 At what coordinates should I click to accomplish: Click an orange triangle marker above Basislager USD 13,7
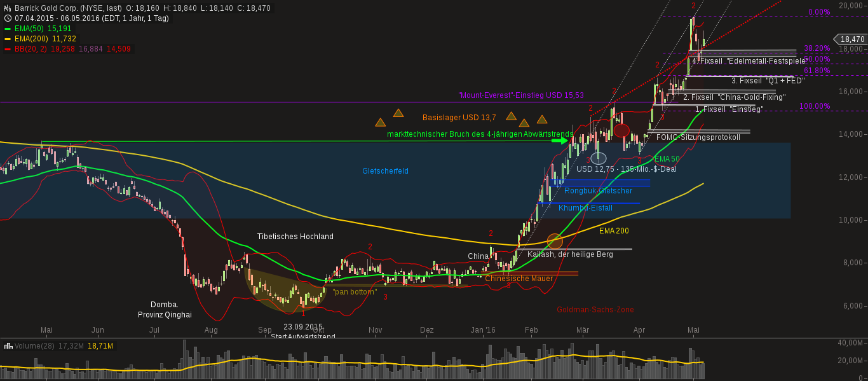(x=398, y=113)
